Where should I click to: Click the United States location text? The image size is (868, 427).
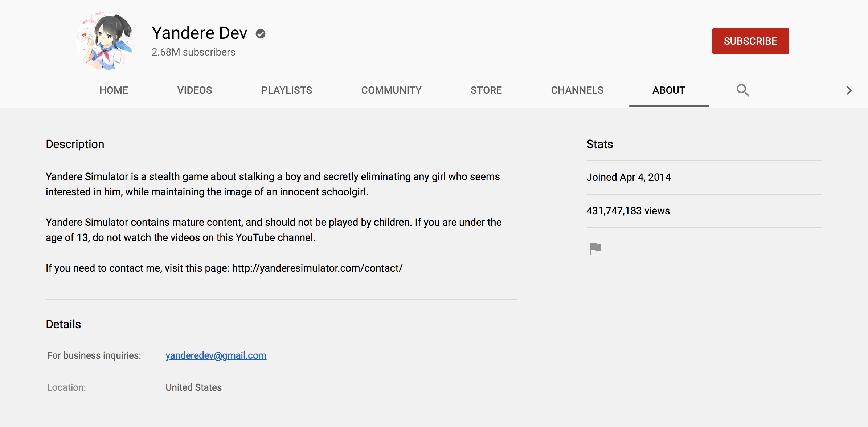pyautogui.click(x=193, y=387)
